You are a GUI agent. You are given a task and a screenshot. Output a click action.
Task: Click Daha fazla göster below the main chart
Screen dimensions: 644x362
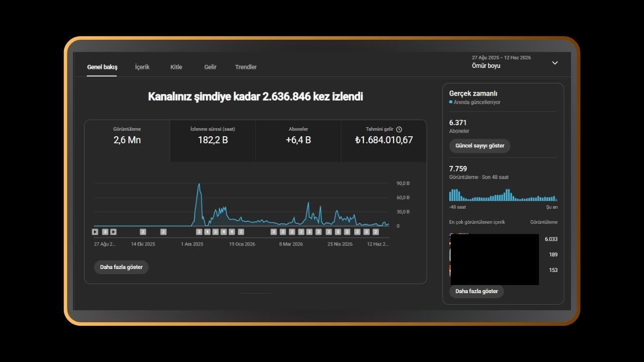click(121, 267)
